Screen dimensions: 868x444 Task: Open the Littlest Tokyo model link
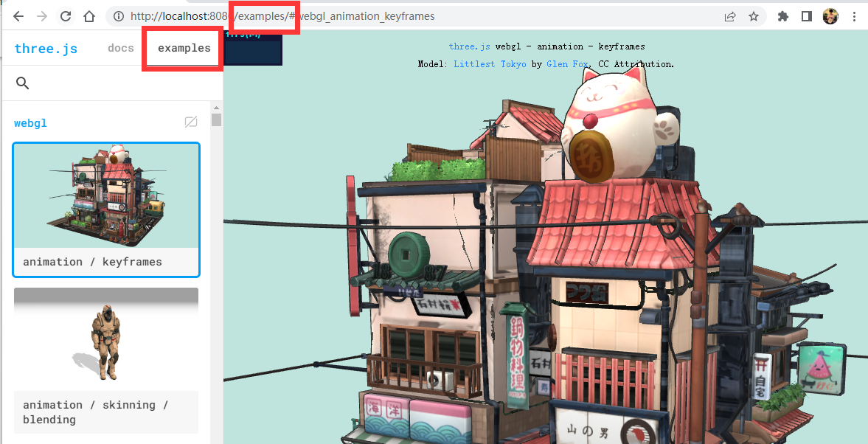pos(490,64)
